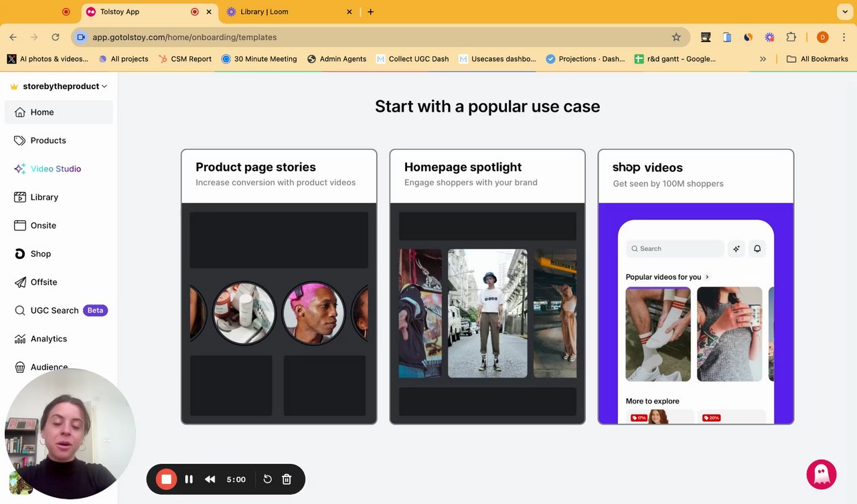Go to the Library section
This screenshot has height=504, width=857.
44,197
